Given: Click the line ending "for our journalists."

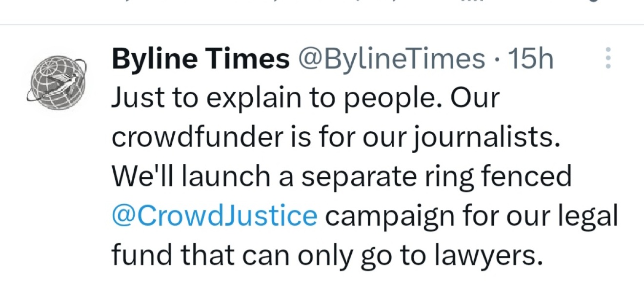Looking at the screenshot, I should coord(335,138).
